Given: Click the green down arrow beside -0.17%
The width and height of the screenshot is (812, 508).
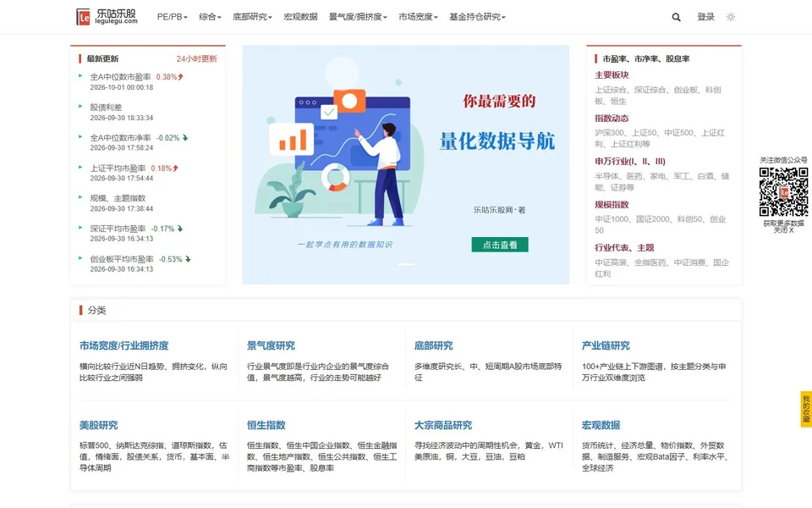Looking at the screenshot, I should pos(179,229).
